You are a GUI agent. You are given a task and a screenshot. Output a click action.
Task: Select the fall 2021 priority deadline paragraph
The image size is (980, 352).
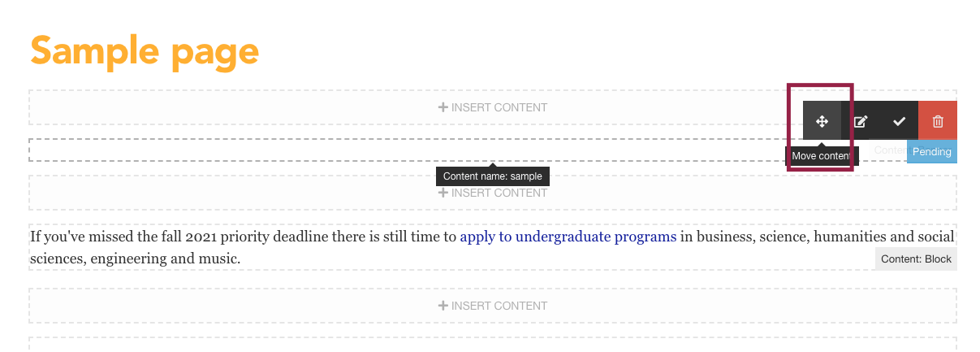(492, 248)
